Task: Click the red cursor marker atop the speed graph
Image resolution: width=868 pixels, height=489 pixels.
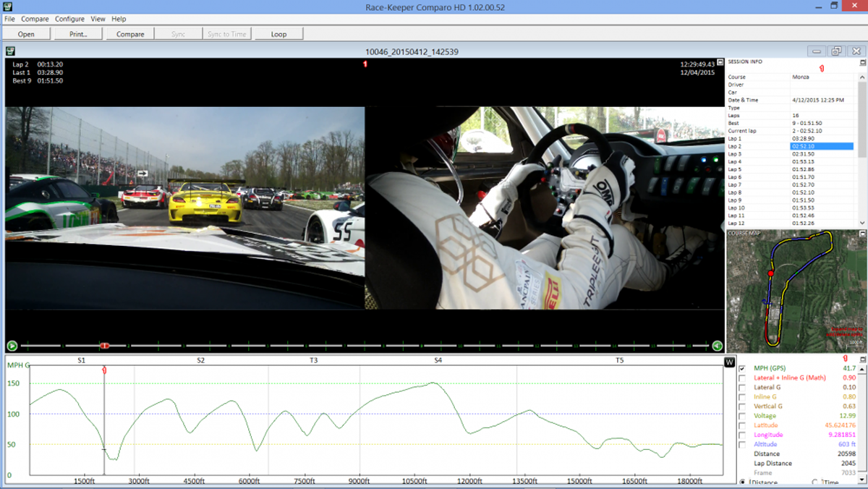Action: (x=104, y=370)
